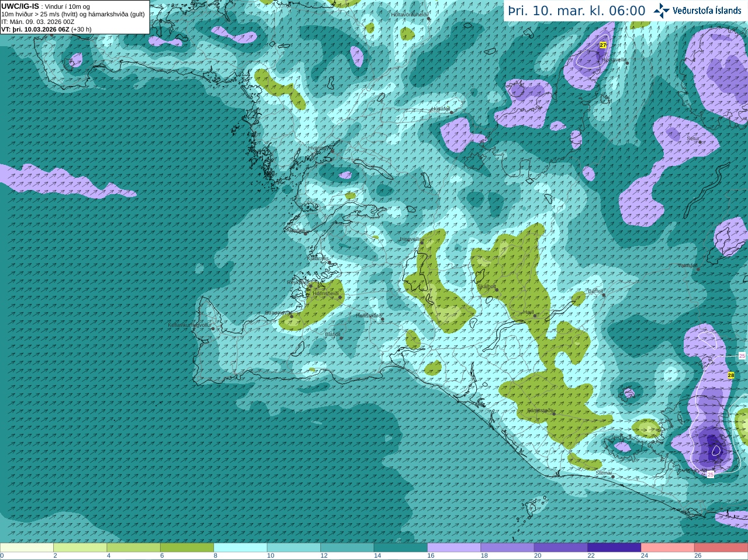Click the 18–20 m/s purple legend swatch
This screenshot has width=748, height=560.
click(x=507, y=548)
